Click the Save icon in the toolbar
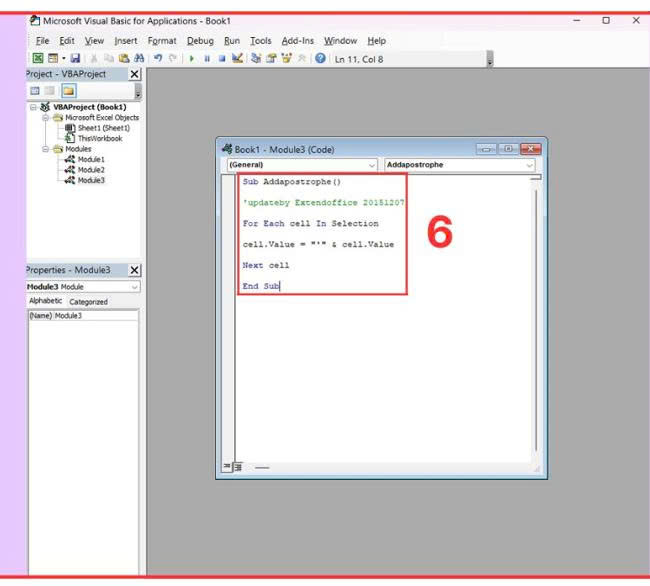This screenshot has width=650, height=586. (73, 59)
